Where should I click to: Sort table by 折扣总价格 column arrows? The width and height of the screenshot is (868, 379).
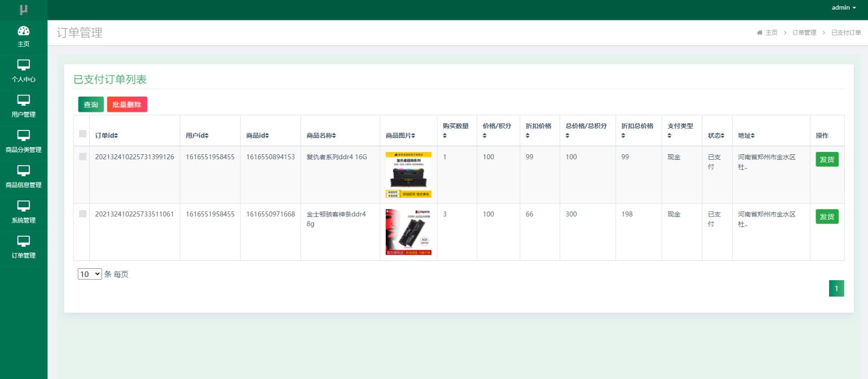click(x=623, y=136)
